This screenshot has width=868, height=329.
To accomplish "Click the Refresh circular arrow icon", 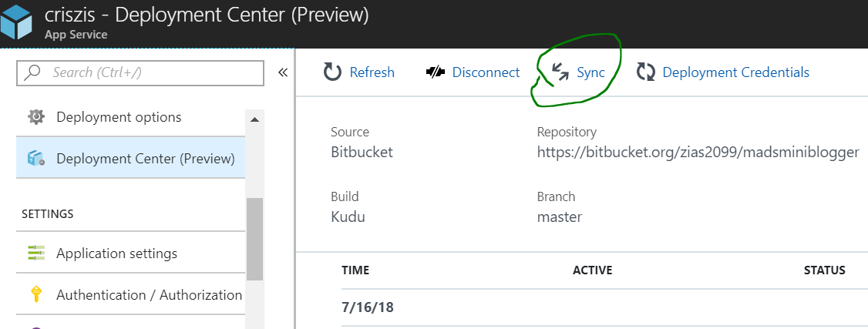I will [x=332, y=72].
